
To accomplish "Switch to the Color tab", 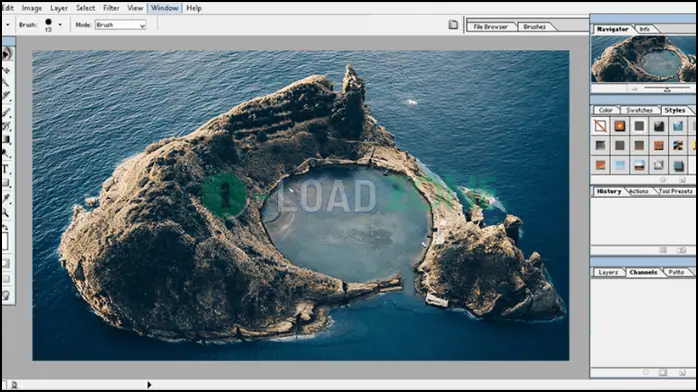I will coord(605,110).
